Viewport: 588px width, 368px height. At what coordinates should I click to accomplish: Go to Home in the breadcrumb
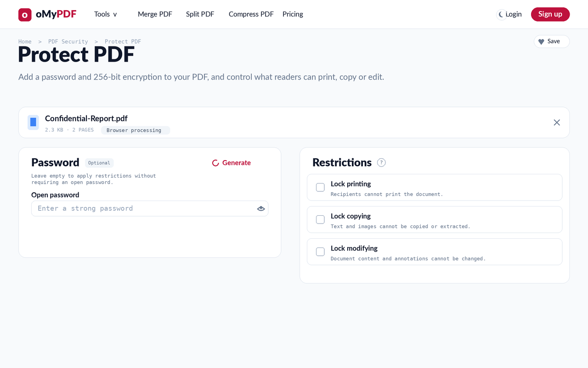pyautogui.click(x=25, y=41)
